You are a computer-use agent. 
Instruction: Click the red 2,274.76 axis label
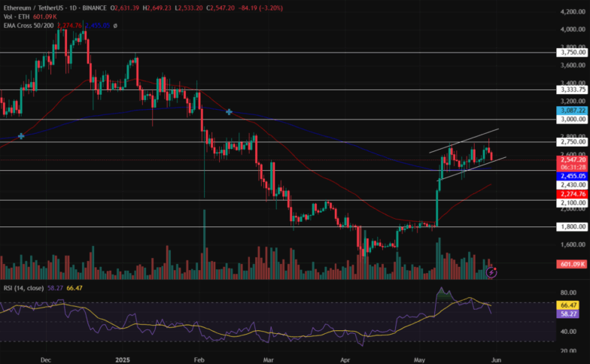click(572, 194)
